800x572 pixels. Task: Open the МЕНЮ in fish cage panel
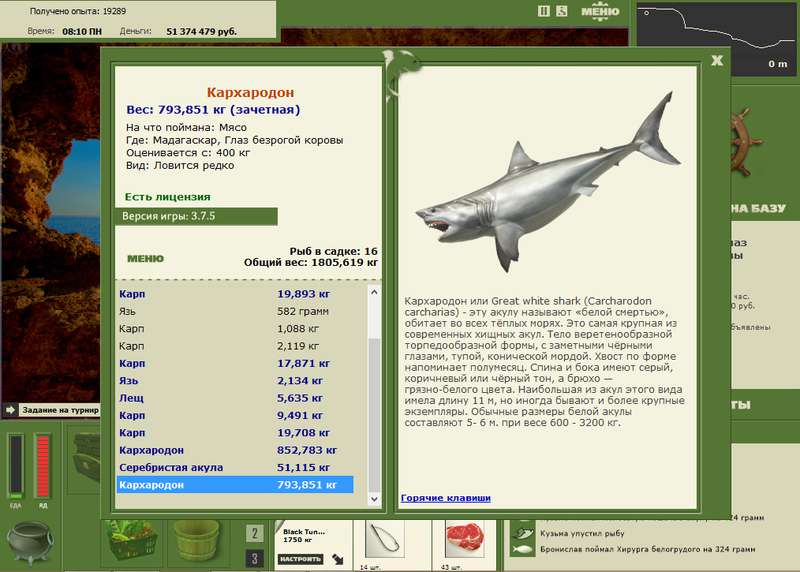click(x=145, y=259)
